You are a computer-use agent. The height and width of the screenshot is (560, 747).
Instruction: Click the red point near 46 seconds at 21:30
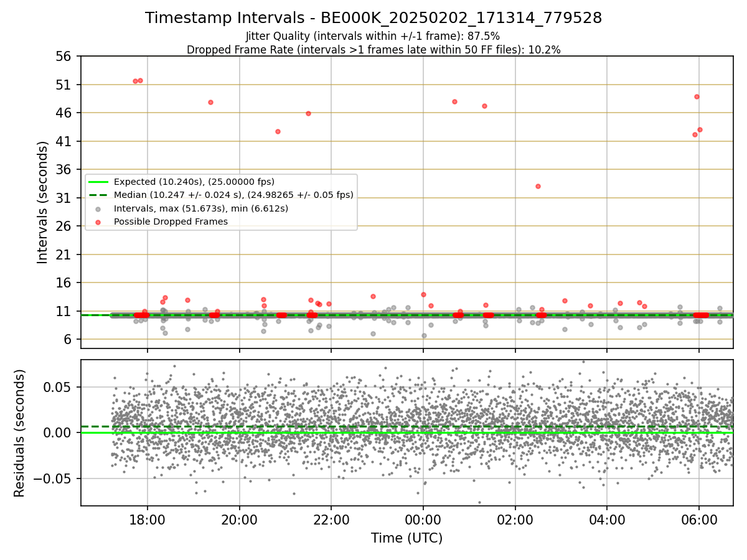tap(308, 113)
